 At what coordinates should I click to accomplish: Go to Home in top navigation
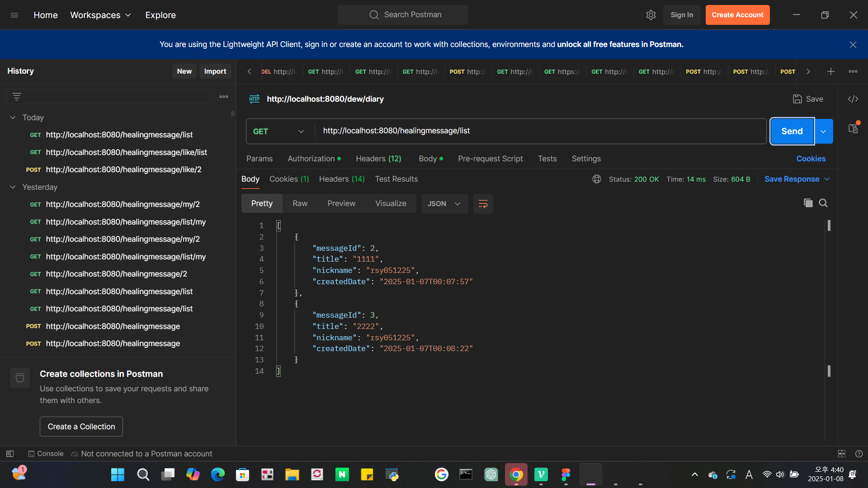(46, 15)
